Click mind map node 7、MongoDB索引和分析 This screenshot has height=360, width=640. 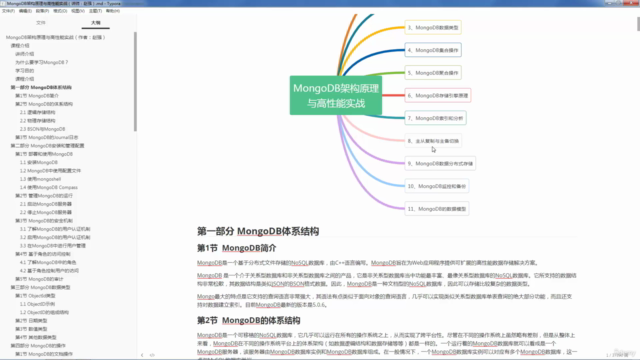coord(436,118)
